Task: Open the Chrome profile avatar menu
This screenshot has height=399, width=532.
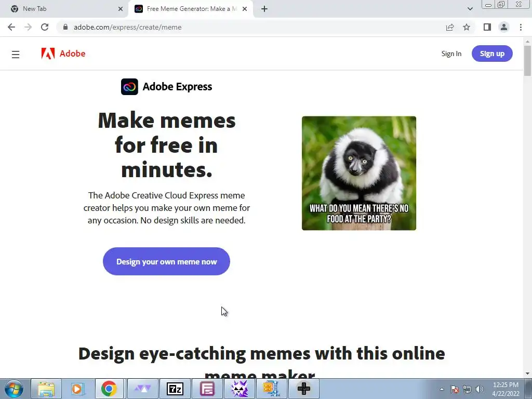Action: [x=504, y=27]
